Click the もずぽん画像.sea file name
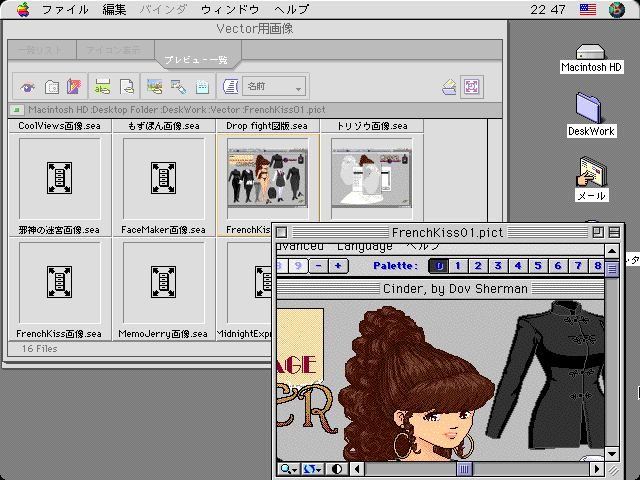The image size is (640, 480). tap(164, 126)
